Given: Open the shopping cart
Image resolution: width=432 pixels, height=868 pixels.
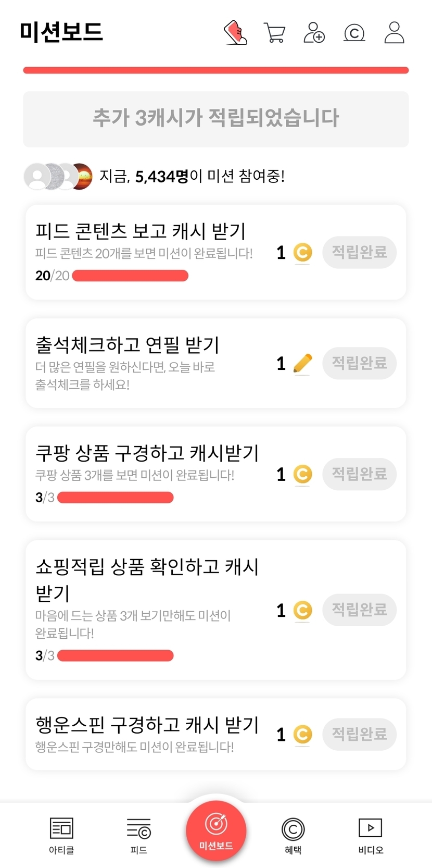Looking at the screenshot, I should [274, 33].
